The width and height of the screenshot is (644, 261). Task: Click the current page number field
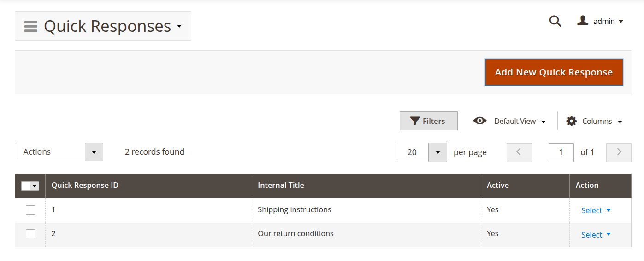click(x=561, y=152)
